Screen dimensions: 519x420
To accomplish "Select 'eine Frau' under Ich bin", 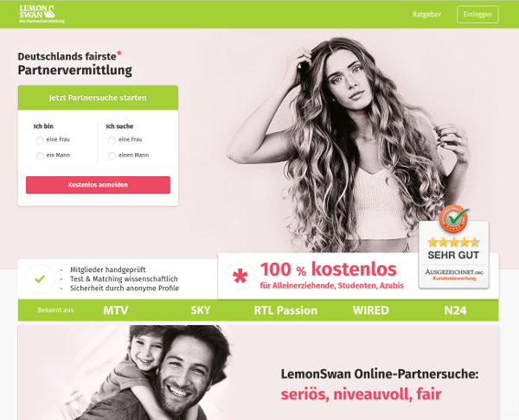I will pos(40,140).
